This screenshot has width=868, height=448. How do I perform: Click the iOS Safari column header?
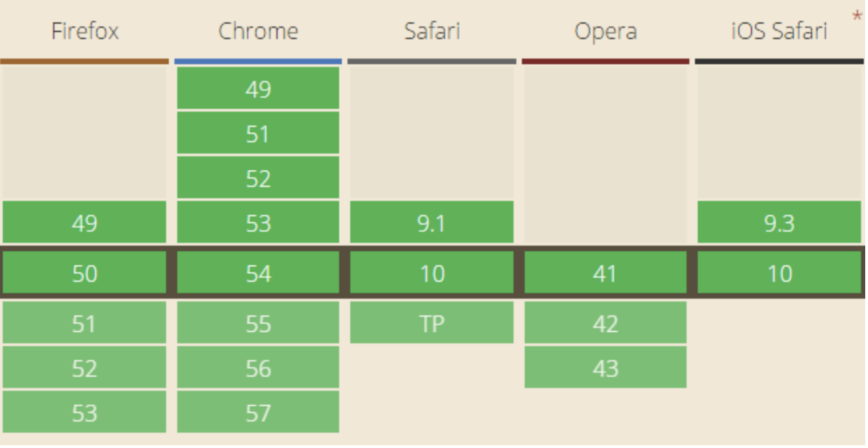coord(779,31)
